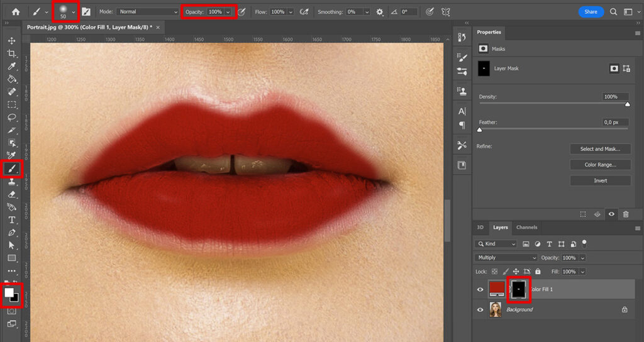644x342 pixels.
Task: Click the Character panel 'A|' icon
Action: pyautogui.click(x=462, y=111)
